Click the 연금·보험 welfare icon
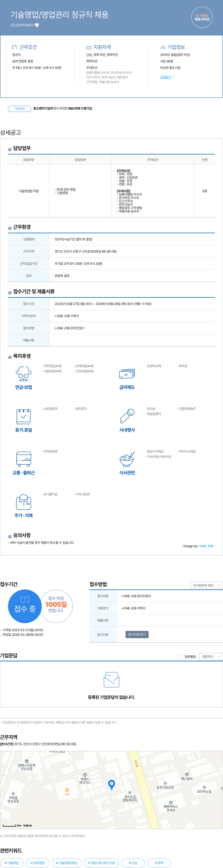The width and height of the screenshot is (223, 868). (24, 374)
